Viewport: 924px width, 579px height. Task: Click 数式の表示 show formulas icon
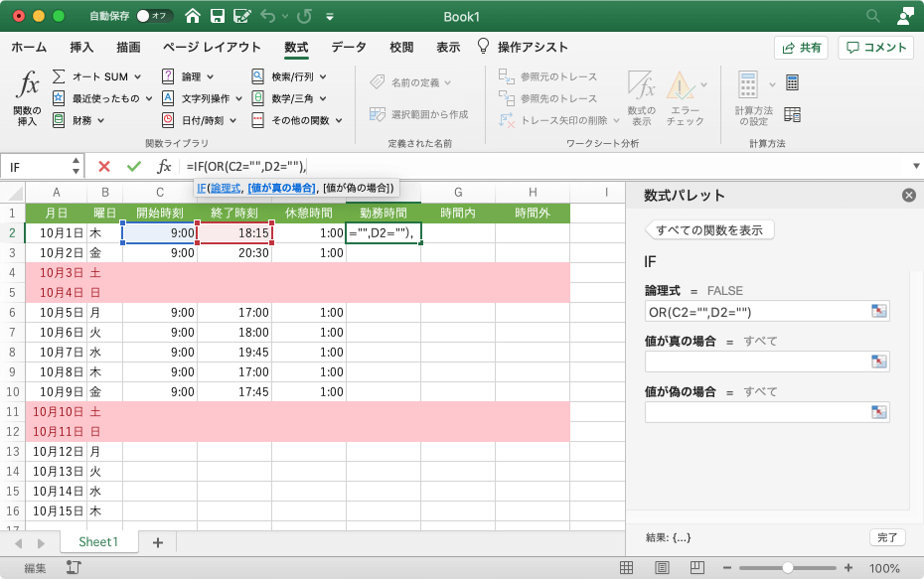click(x=641, y=97)
